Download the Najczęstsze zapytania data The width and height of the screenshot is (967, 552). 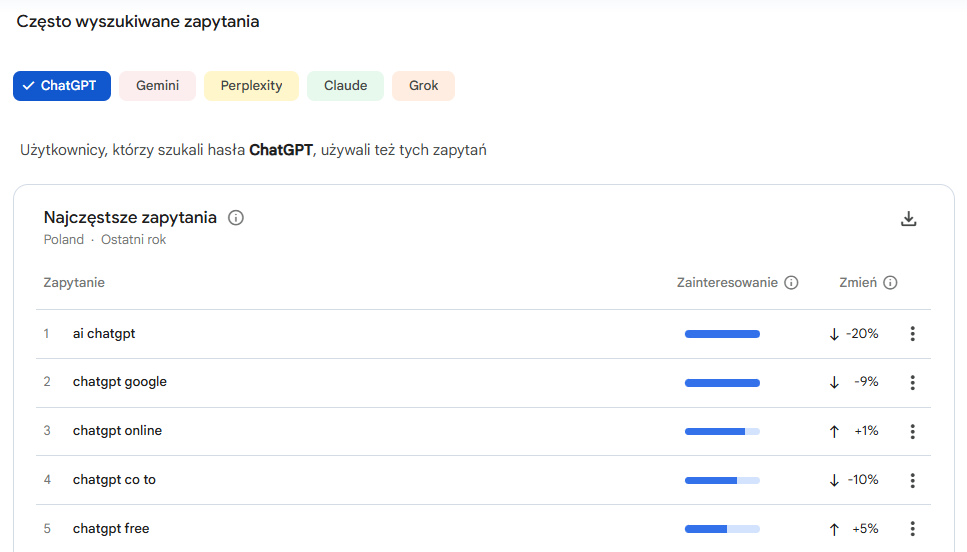(908, 219)
